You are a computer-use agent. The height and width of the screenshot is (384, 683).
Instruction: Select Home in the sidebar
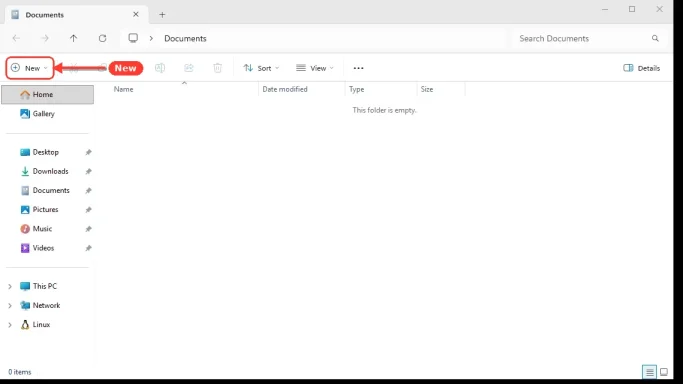47,94
